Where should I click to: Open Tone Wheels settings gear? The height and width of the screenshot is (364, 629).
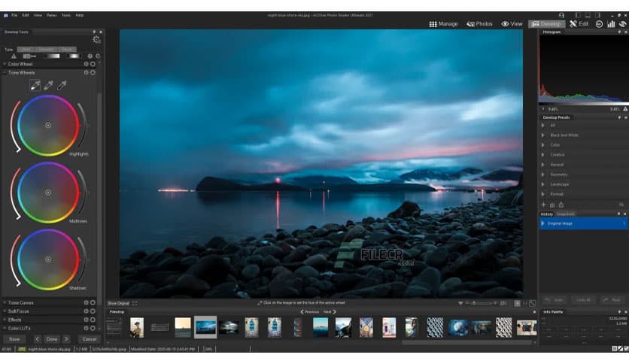86,72
